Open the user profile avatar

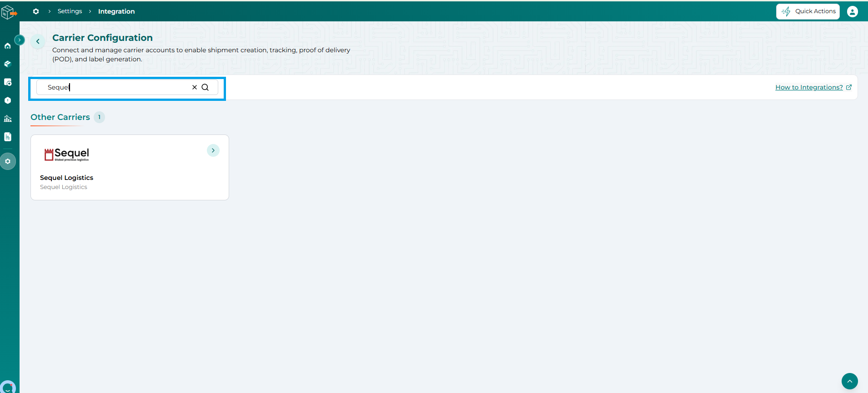click(853, 11)
